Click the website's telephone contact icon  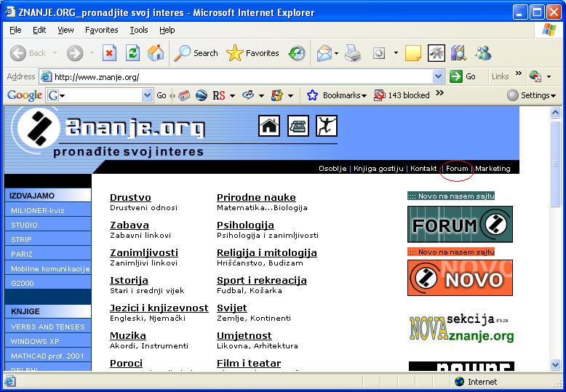[x=298, y=126]
